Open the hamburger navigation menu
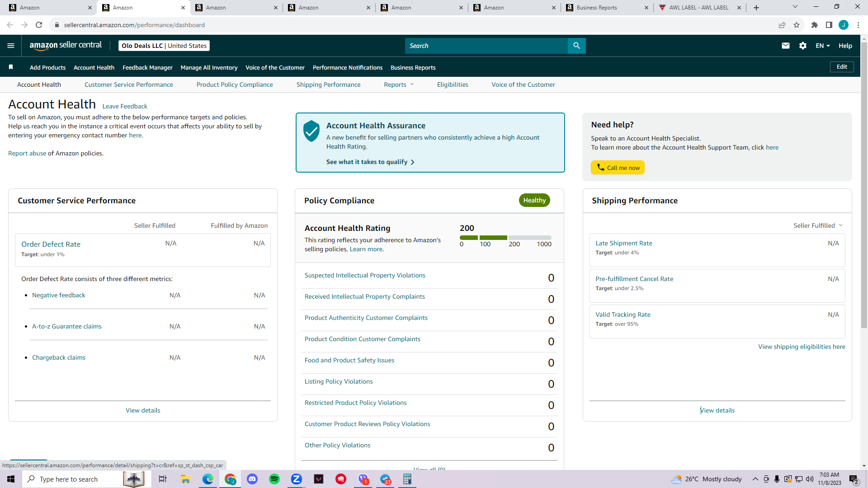Viewport: 868px width, 488px height. 11,46
